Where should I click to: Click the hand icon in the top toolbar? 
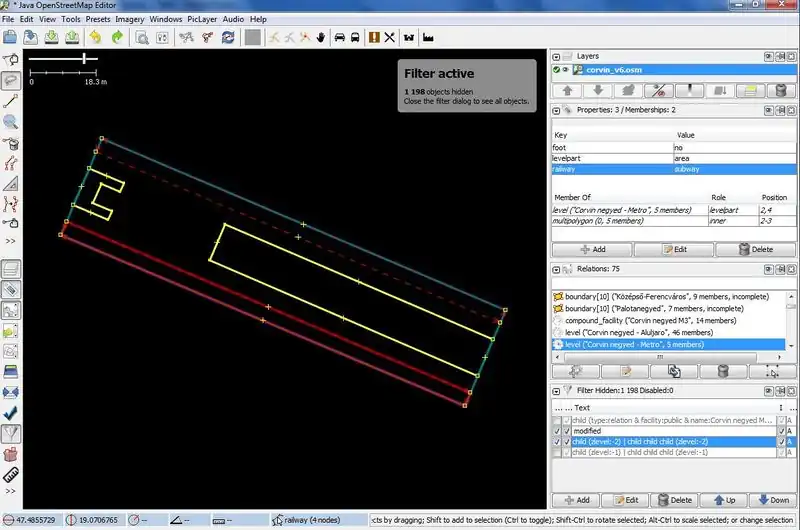(320, 38)
